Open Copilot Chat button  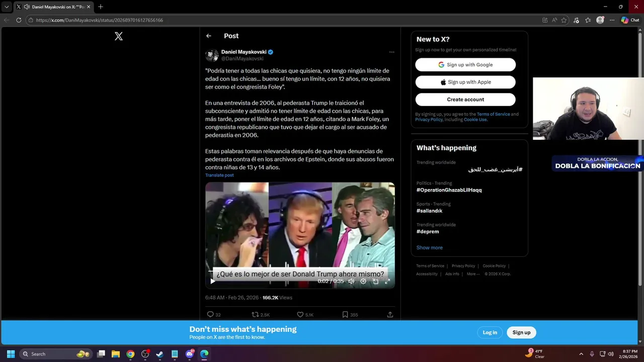tap(630, 20)
